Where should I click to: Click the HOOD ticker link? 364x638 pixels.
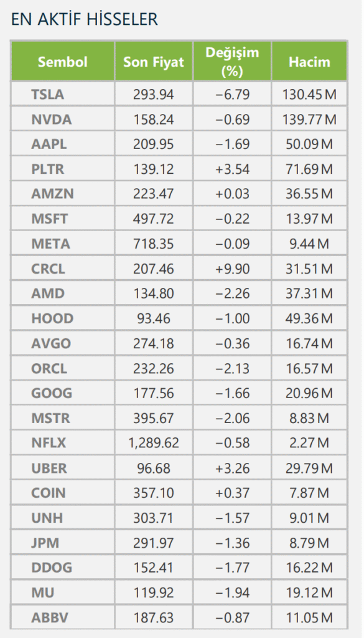pyautogui.click(x=52, y=318)
